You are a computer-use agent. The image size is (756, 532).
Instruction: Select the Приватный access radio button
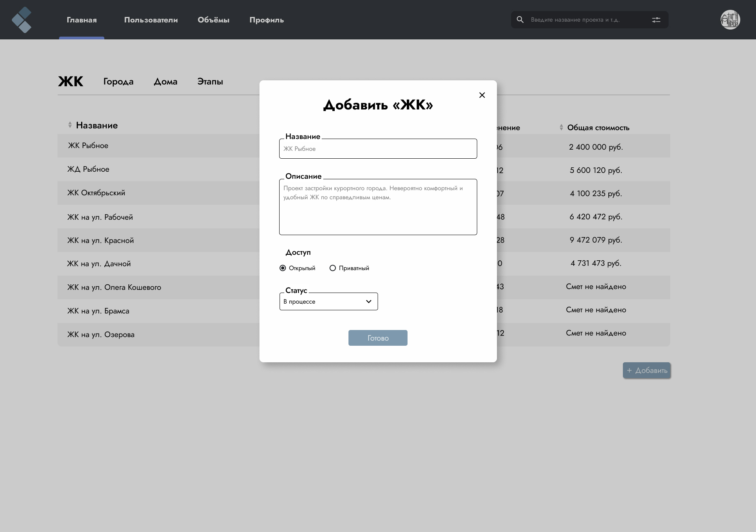(333, 268)
